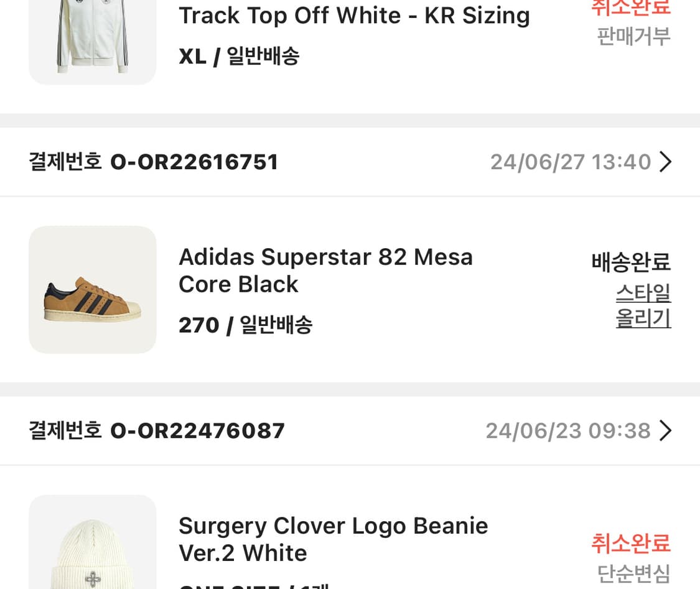Viewport: 700px width, 589px height.
Task: Expand order O-OR22476087 details via chevron
Action: click(x=665, y=430)
